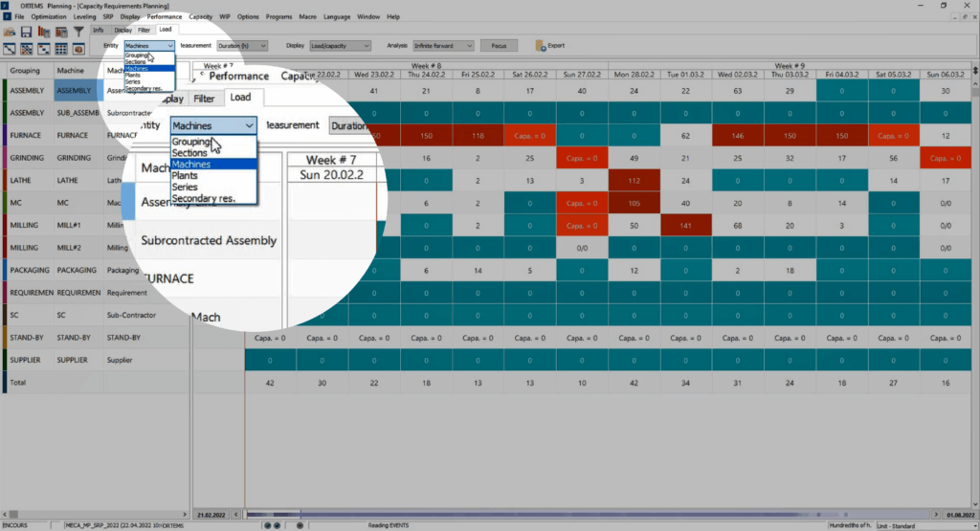Click the Export icon
Image resolution: width=980 pixels, height=531 pixels.
pos(550,45)
